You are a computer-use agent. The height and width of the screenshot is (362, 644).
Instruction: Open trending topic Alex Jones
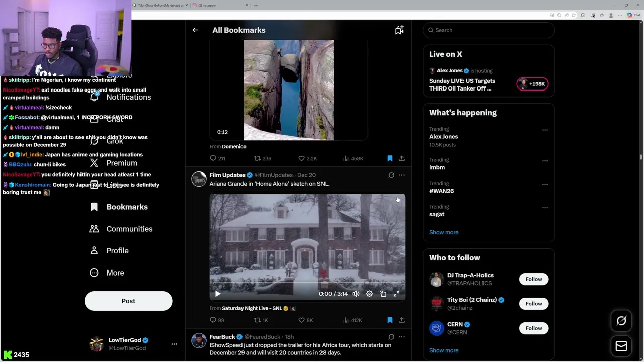443,137
